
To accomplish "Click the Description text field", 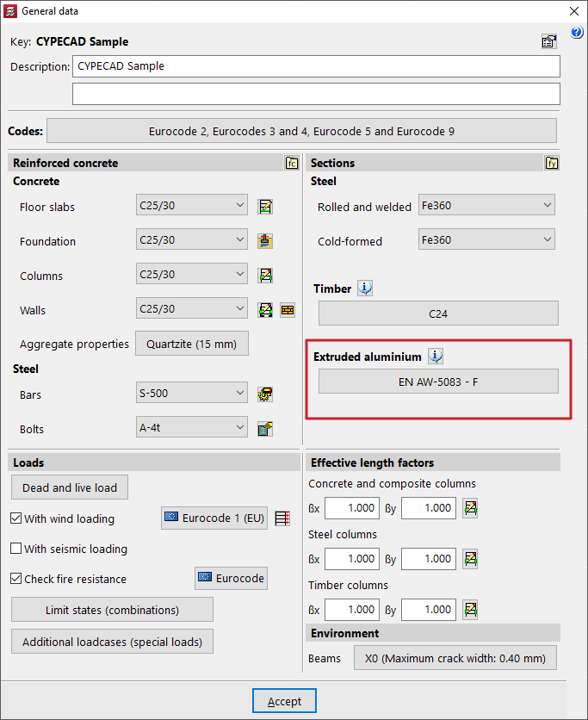I will coord(316,66).
